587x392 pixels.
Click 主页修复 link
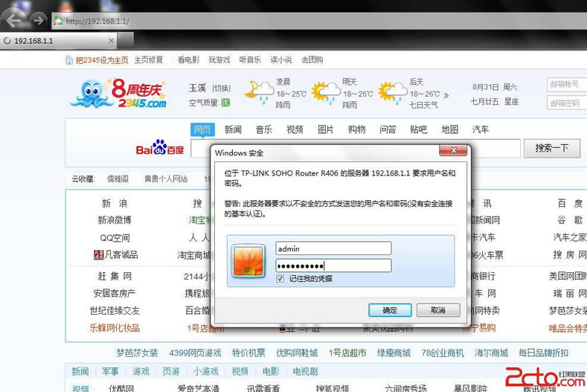tap(149, 60)
